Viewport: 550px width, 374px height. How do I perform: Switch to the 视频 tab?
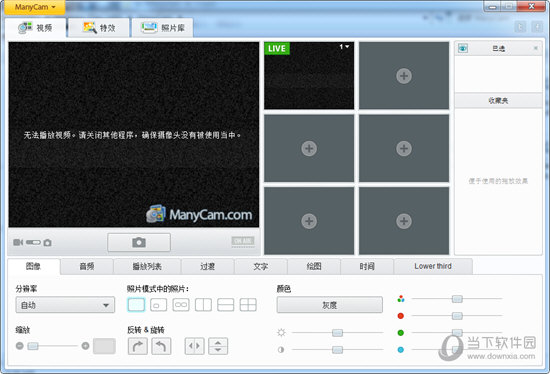pyautogui.click(x=35, y=28)
